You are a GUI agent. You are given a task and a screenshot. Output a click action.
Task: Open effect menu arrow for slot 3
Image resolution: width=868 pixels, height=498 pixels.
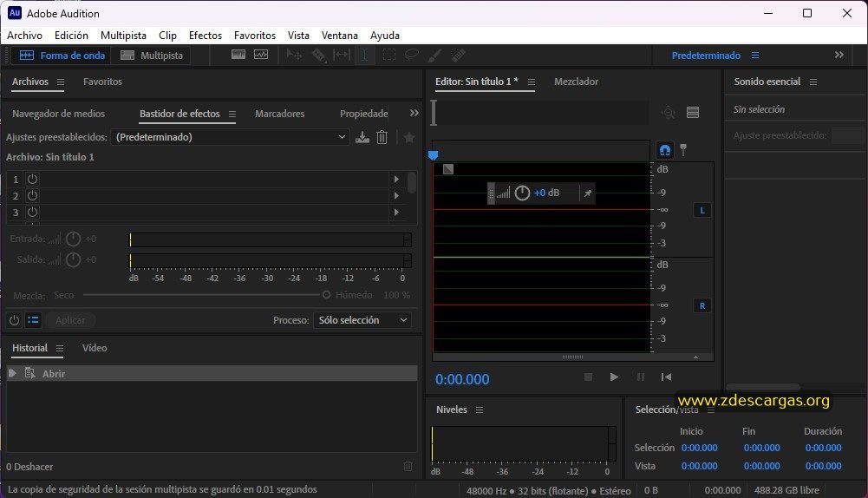396,213
